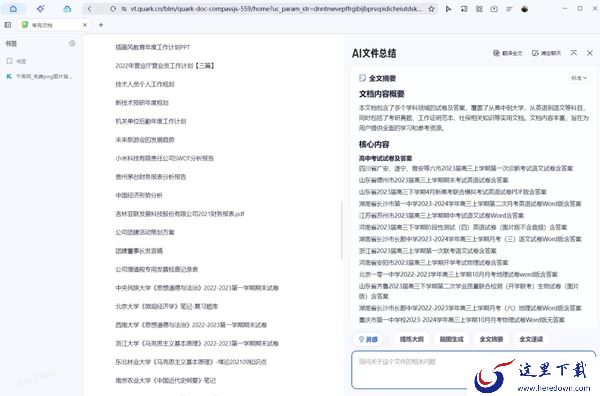The width and height of the screenshot is (600, 396).
Task: Open the user profile avatar
Action: coord(525,9)
